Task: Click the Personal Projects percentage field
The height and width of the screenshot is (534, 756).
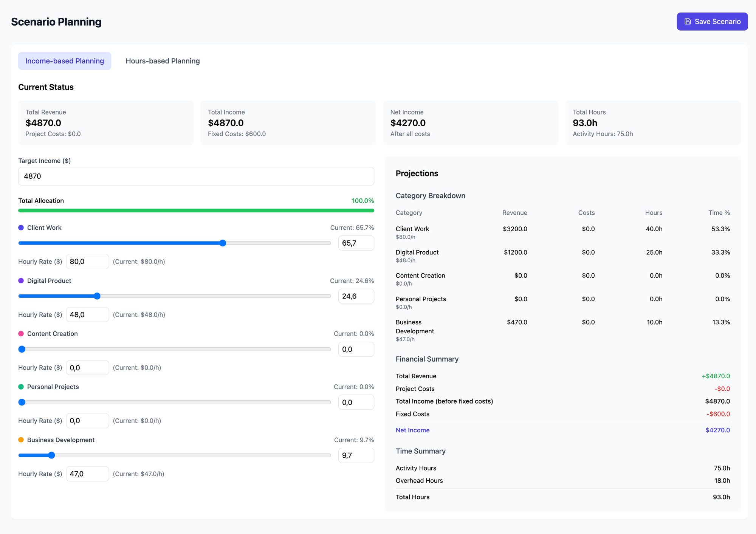Action: (x=356, y=402)
